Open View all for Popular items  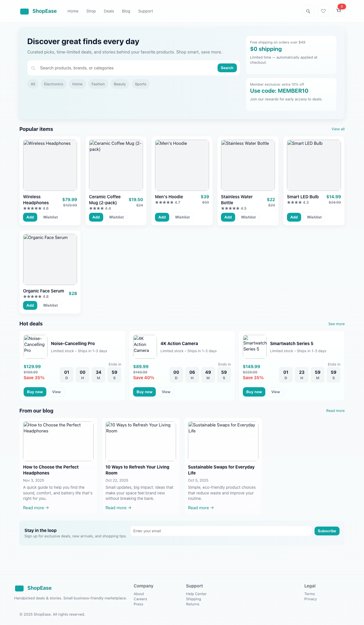[338, 129]
